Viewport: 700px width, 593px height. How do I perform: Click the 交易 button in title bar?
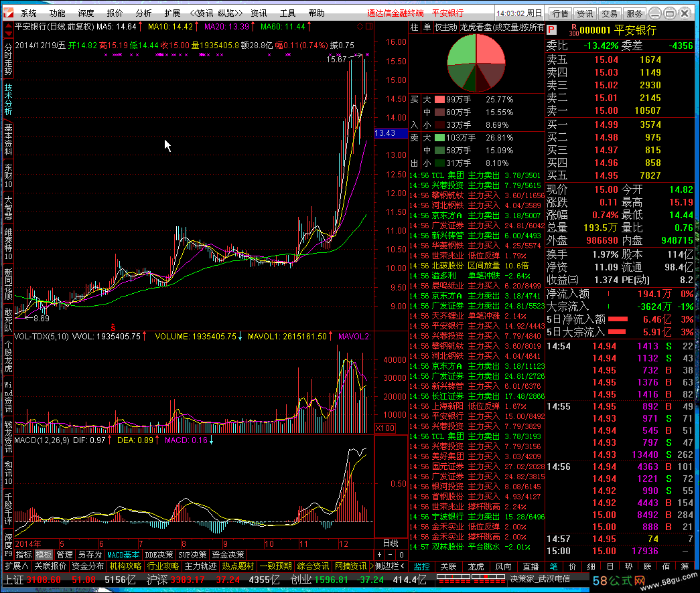(x=610, y=13)
